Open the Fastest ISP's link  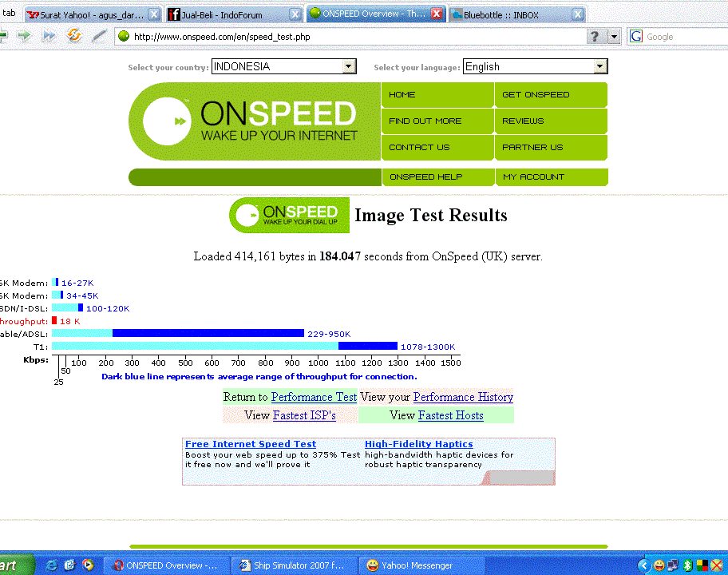[x=304, y=415]
